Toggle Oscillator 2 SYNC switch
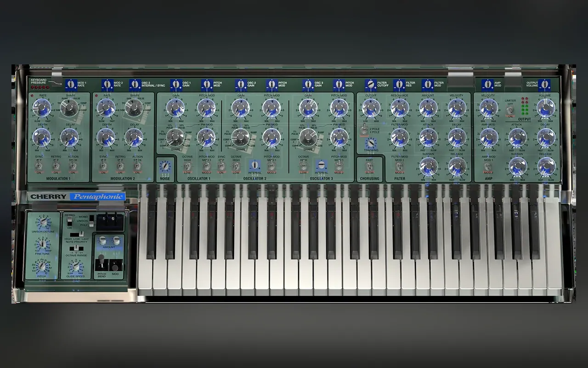The height and width of the screenshot is (368, 588). click(221, 167)
